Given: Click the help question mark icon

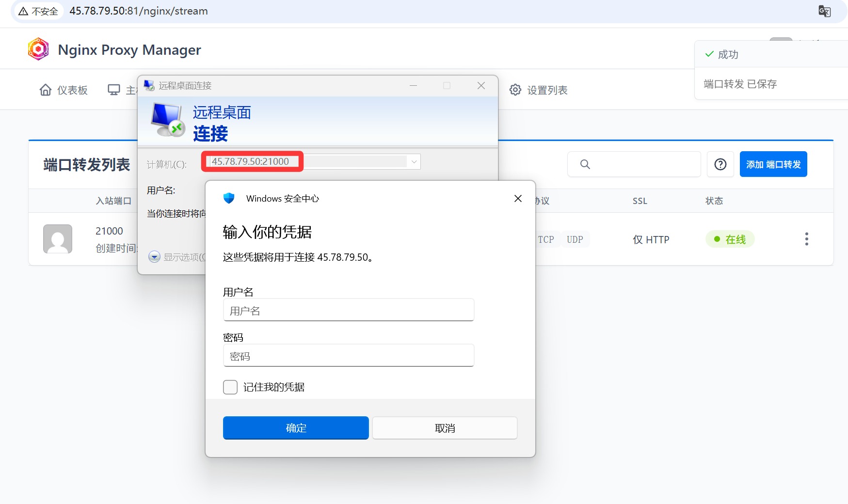Looking at the screenshot, I should (x=720, y=164).
